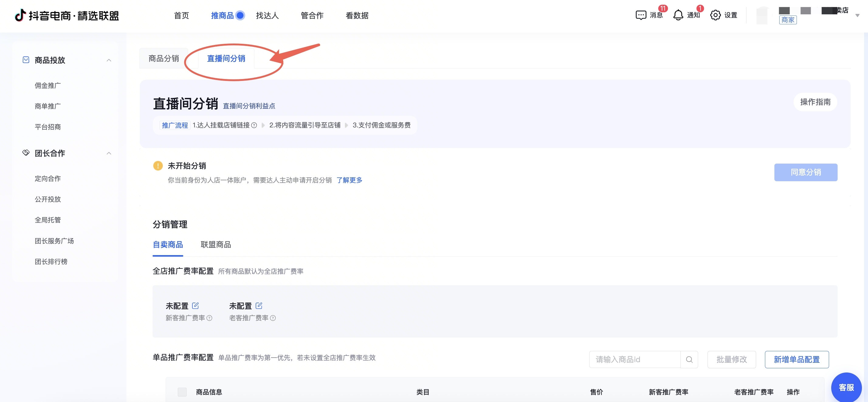Edit the 老客推广费率 pencil icon
868x402 pixels.
point(259,306)
